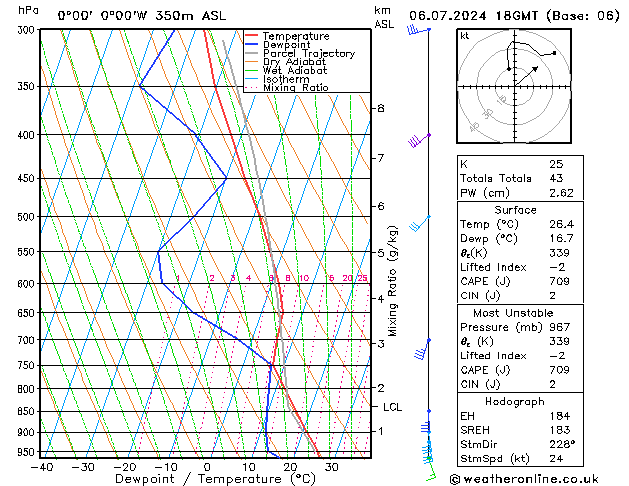Click the Hodograph section heading in the table
This screenshot has width=629, height=486.
[x=515, y=402]
